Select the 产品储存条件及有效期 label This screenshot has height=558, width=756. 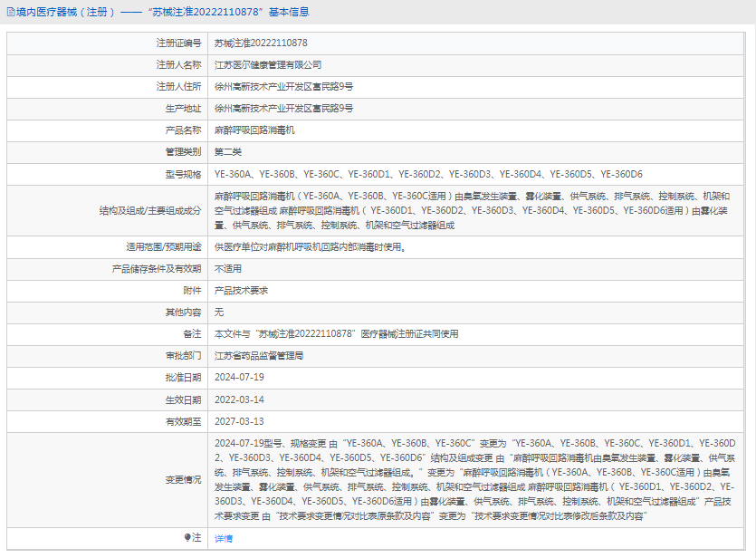(x=157, y=269)
